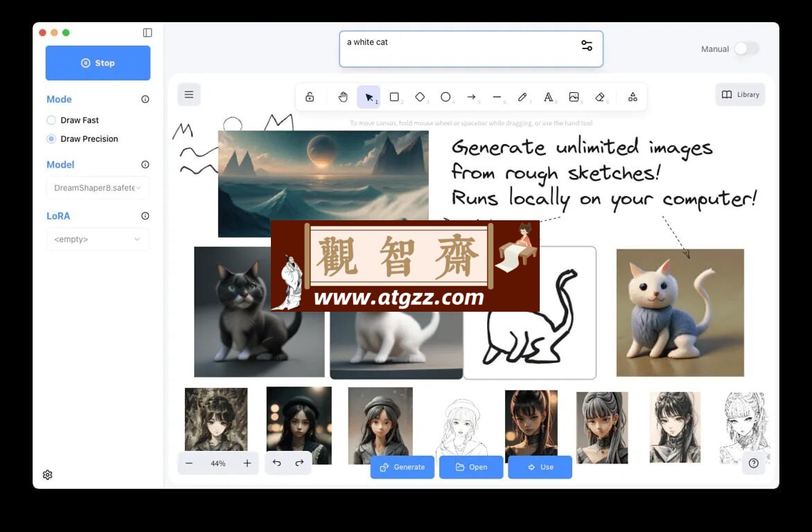The height and width of the screenshot is (532, 812).
Task: Select the felt wool cat image
Action: (680, 312)
